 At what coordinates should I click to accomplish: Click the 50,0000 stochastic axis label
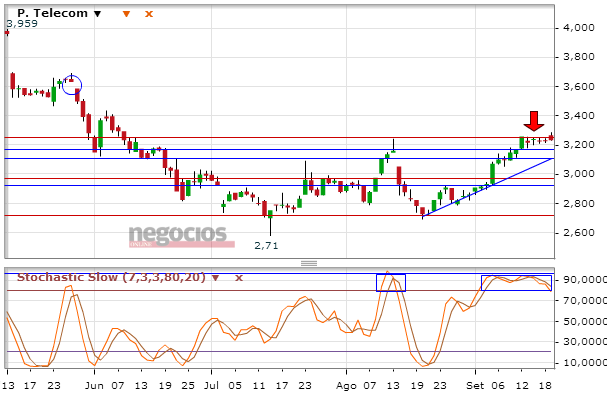point(585,321)
